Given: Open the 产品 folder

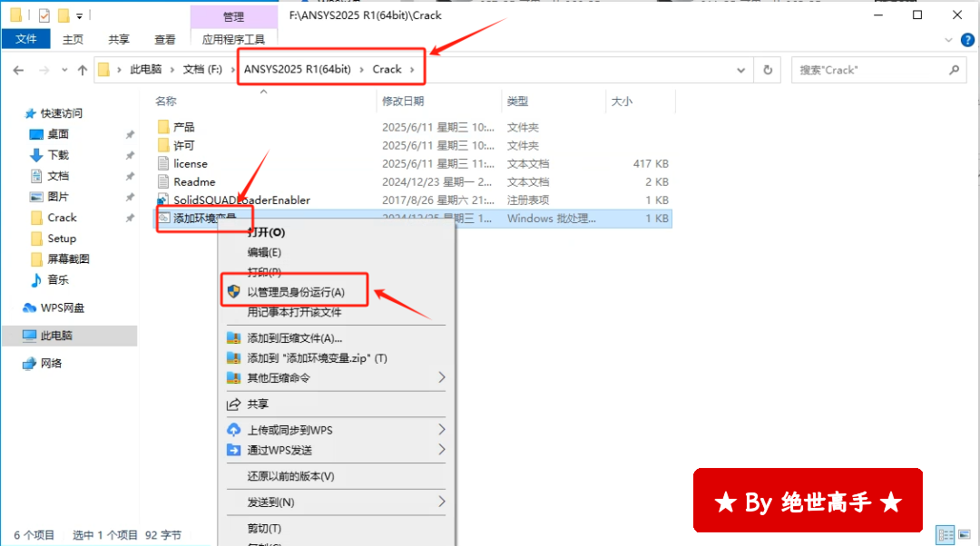Looking at the screenshot, I should point(183,127).
